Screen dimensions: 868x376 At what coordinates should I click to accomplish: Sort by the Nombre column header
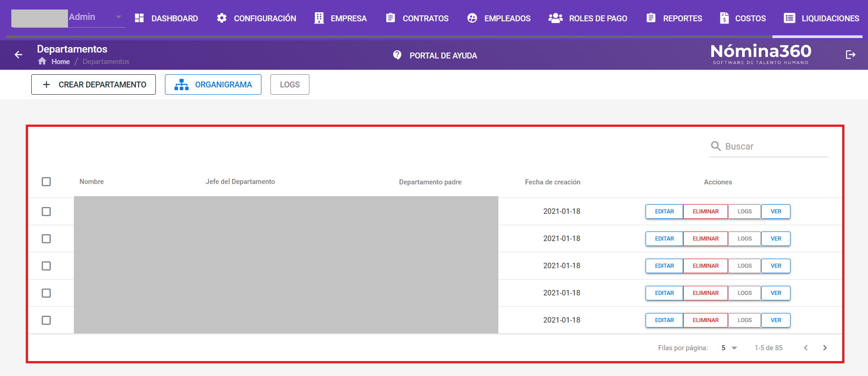coord(92,182)
